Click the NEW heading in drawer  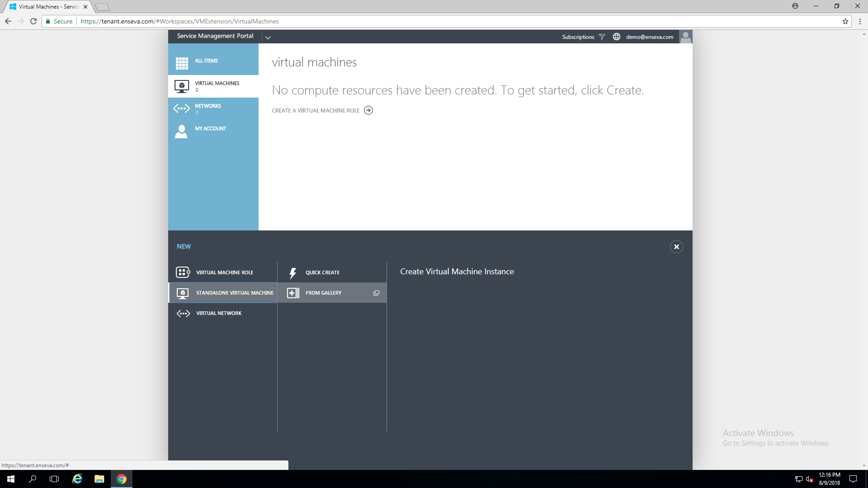[184, 246]
